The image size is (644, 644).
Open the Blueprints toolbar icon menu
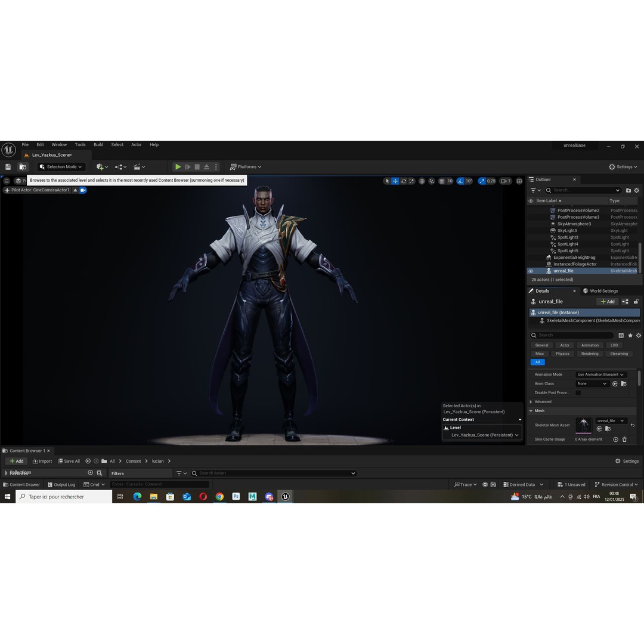pyautogui.click(x=120, y=167)
